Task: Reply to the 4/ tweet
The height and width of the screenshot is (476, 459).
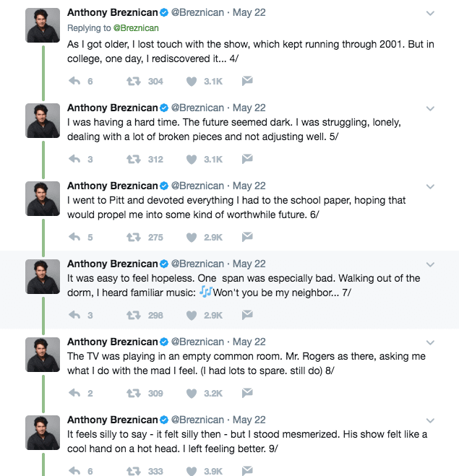Action: pyautogui.click(x=74, y=82)
